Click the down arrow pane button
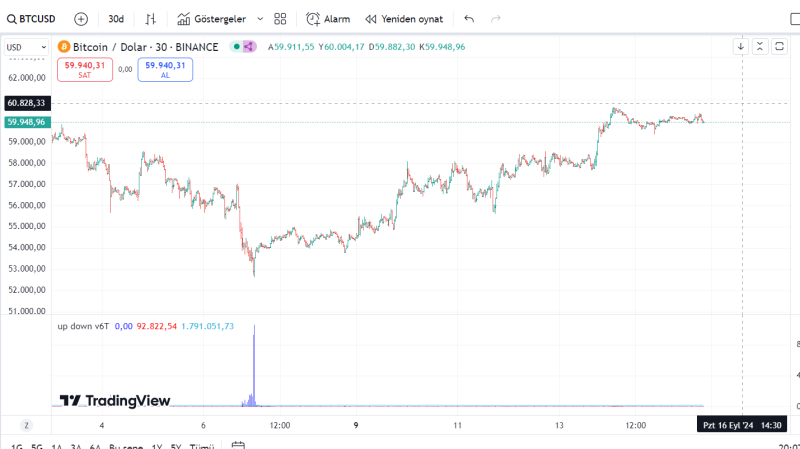Screen dimensions: 800x449 click(x=741, y=46)
